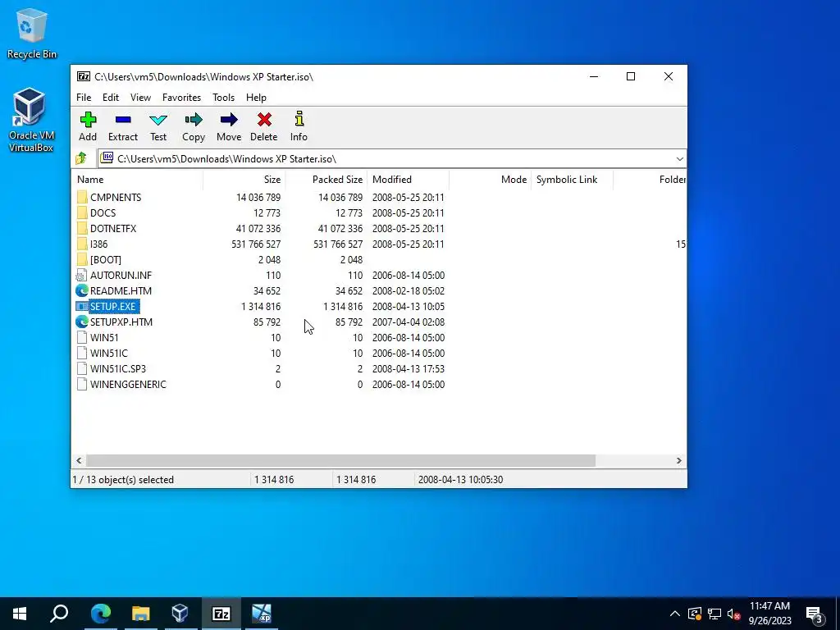Click DOTNETFX size 41 072 336
840x630 pixels.
258,228
